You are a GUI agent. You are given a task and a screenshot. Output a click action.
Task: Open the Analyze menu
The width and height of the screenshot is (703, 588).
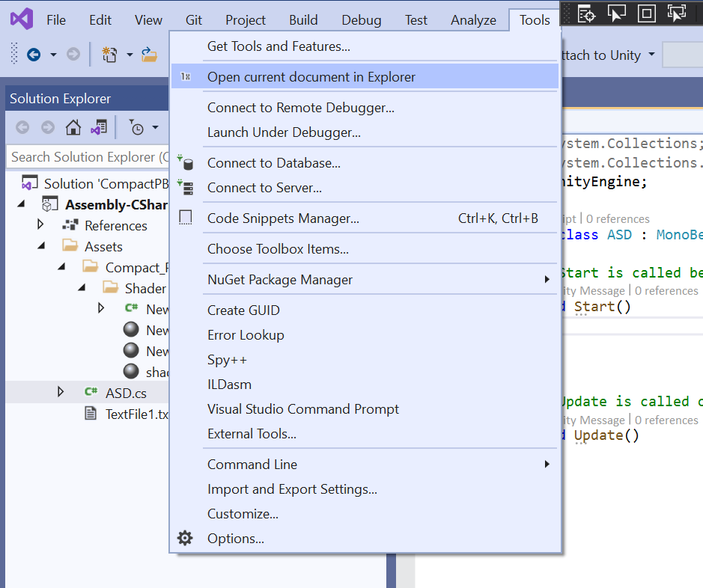point(473,20)
